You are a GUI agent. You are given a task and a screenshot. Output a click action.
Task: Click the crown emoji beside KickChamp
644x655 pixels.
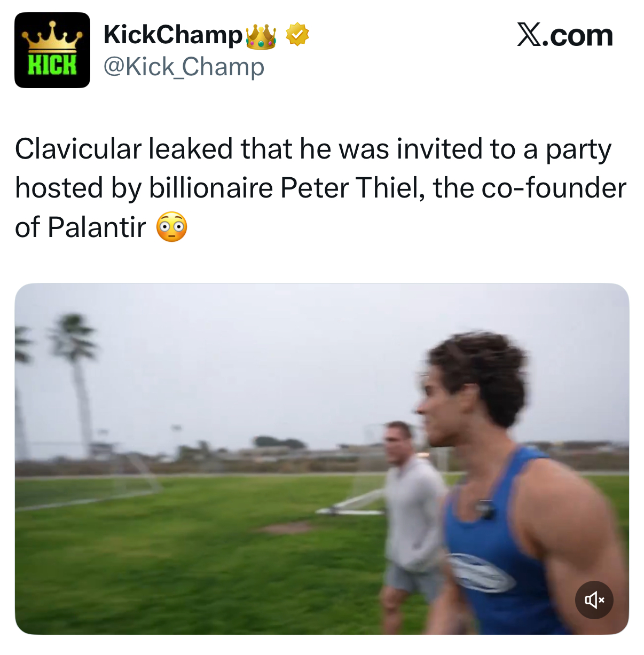pos(261,36)
